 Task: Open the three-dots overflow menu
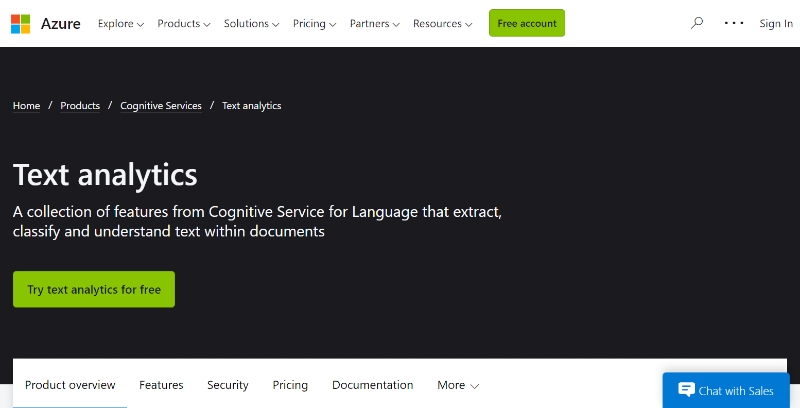(x=734, y=23)
